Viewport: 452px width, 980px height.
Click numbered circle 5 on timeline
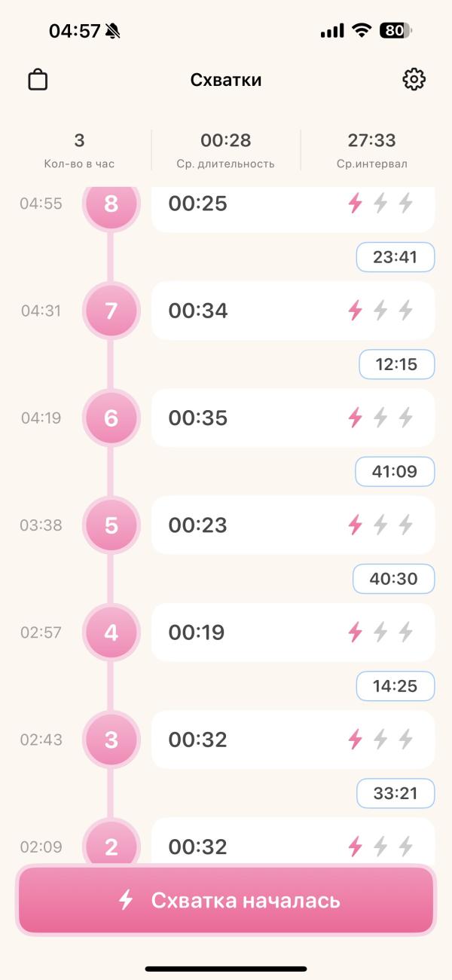(111, 525)
